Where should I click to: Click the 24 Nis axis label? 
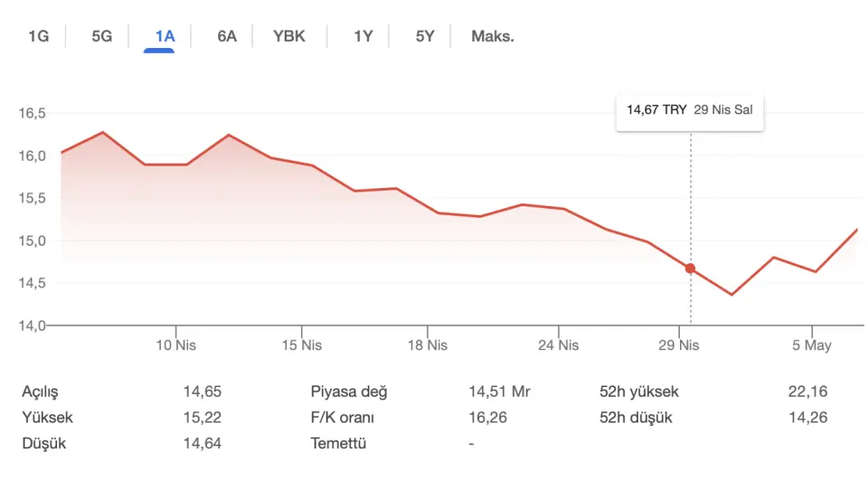pyautogui.click(x=559, y=345)
